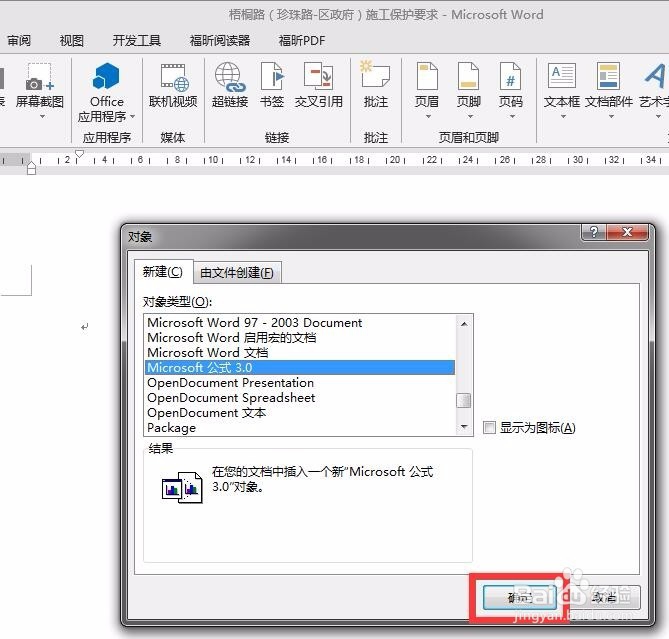
Task: Select Microsoft Word 97 - 2003 Document
Action: (300, 322)
